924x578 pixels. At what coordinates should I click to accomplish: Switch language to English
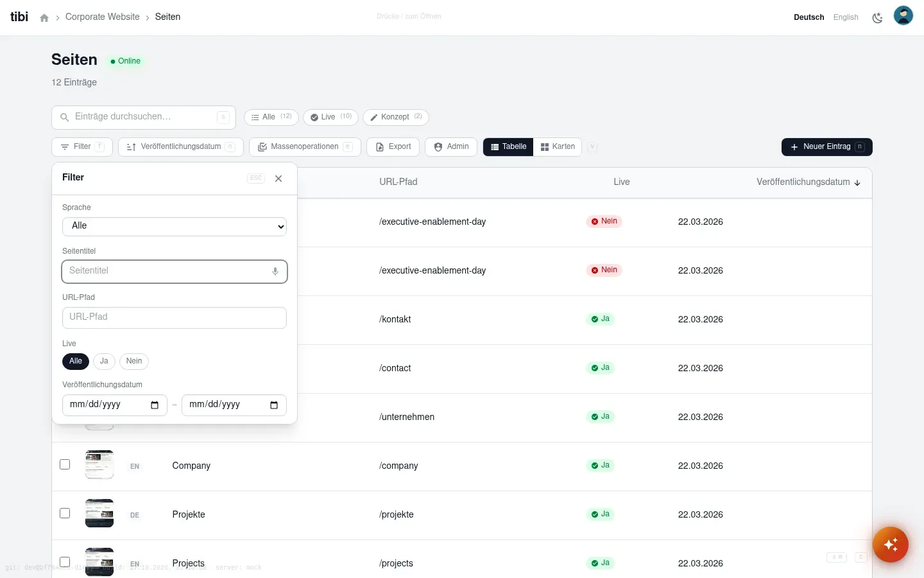pos(846,17)
